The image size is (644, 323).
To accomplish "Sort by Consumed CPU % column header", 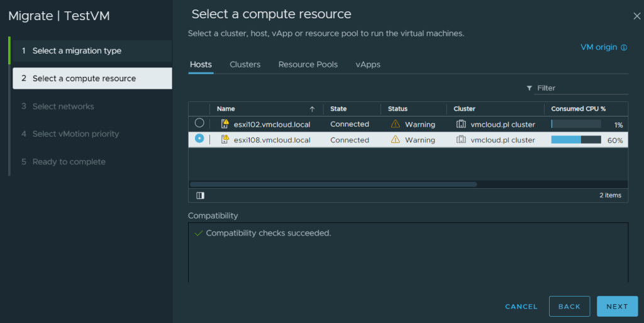I will click(578, 109).
